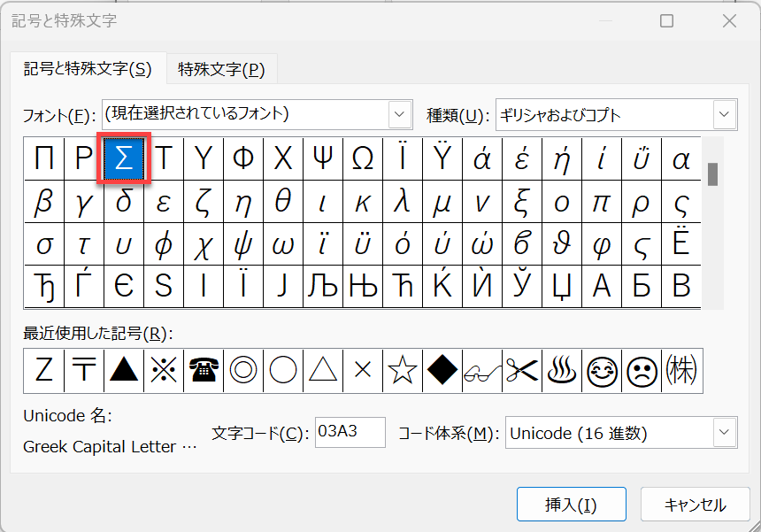Choose the capital Pi Π character
Viewport: 761px width, 532px height.
click(44, 158)
